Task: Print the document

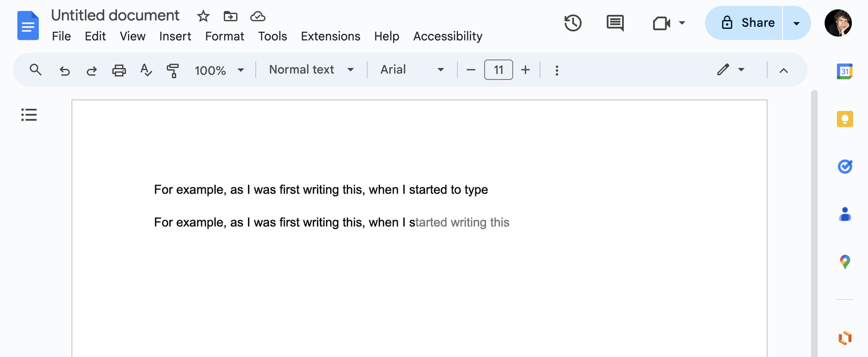Action: coord(119,70)
